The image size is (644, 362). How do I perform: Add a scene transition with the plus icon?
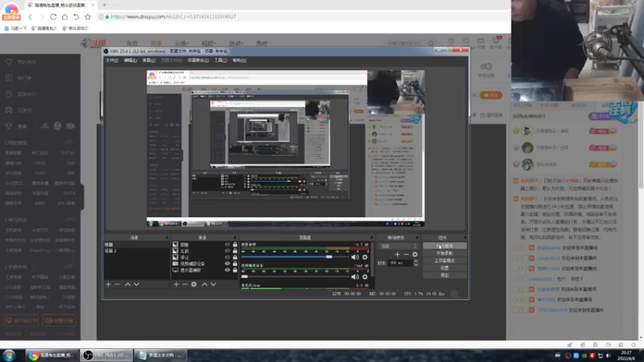tap(397, 254)
